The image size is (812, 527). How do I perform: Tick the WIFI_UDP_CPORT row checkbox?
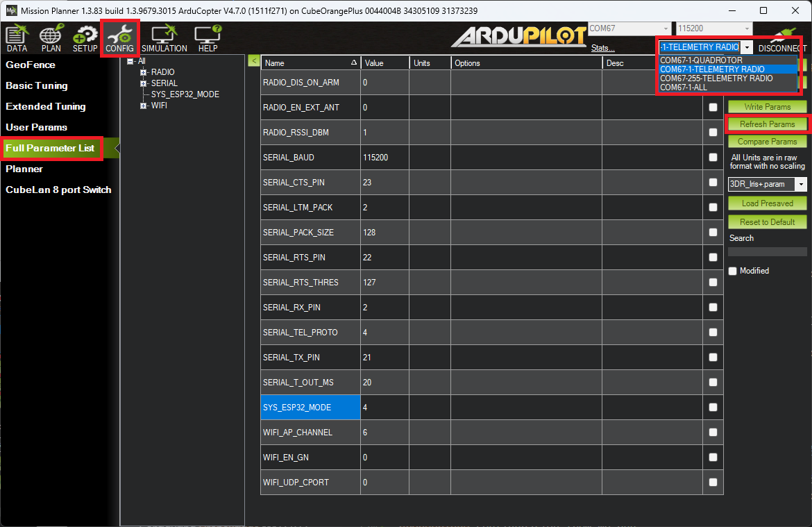(713, 483)
